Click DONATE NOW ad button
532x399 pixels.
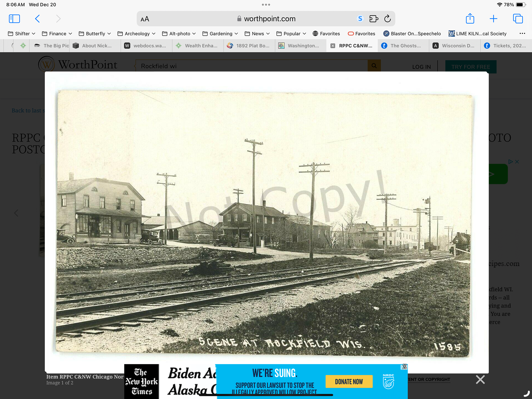click(x=349, y=382)
